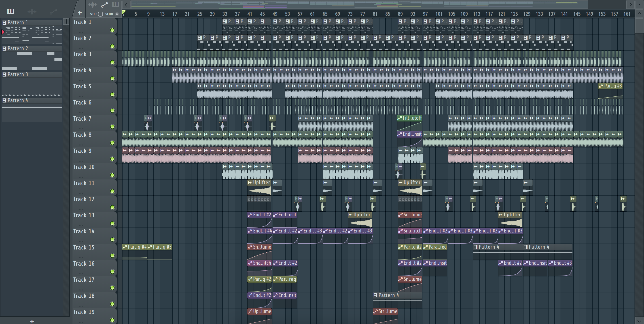Select the Track 4 header label
Viewport: 644px width, 324px height.
coord(82,70)
